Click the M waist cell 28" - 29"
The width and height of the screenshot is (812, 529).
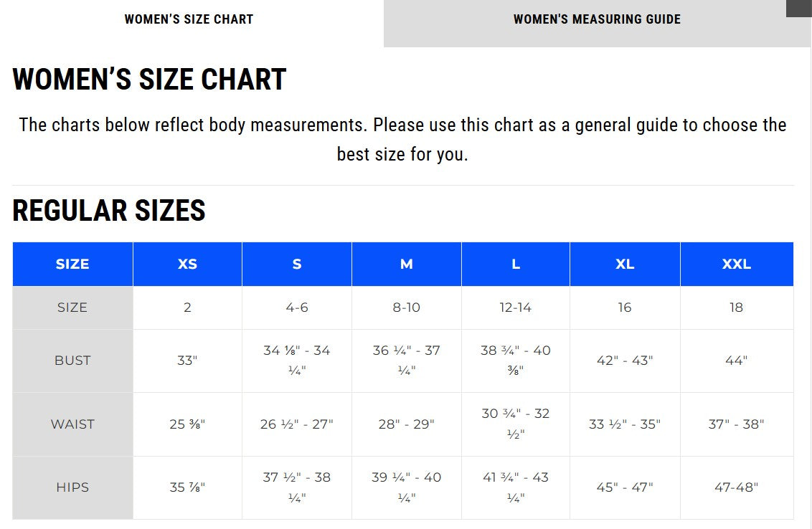[406, 424]
